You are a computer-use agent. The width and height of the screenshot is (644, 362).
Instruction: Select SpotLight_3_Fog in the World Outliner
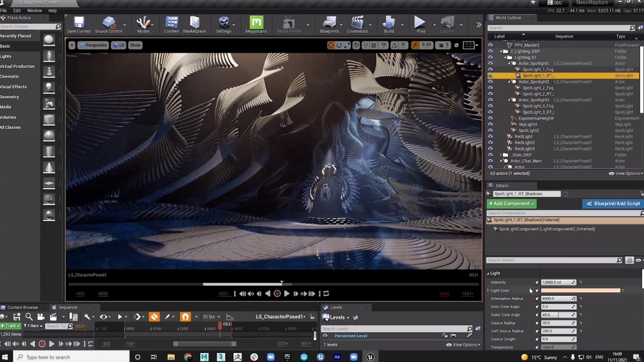(x=538, y=106)
